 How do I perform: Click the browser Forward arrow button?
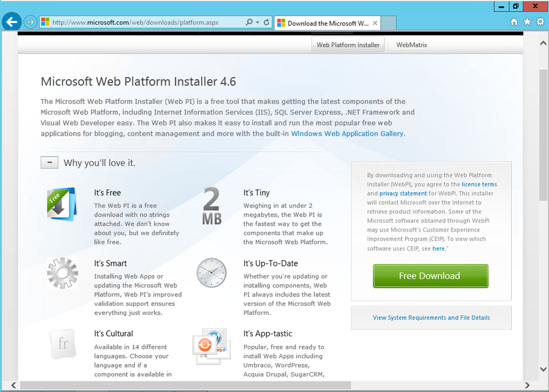pyautogui.click(x=31, y=23)
